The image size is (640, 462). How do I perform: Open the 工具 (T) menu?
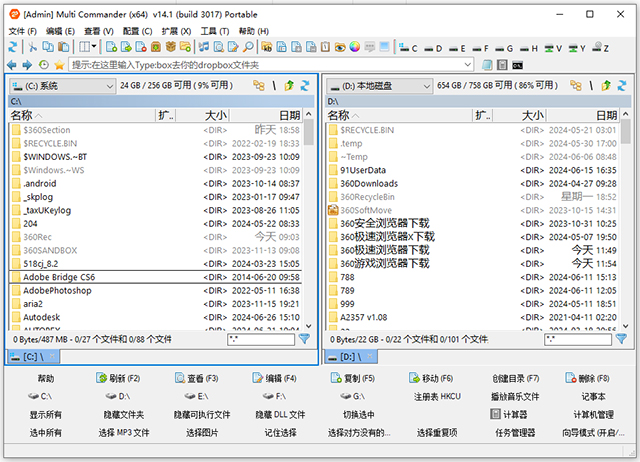pos(215,31)
